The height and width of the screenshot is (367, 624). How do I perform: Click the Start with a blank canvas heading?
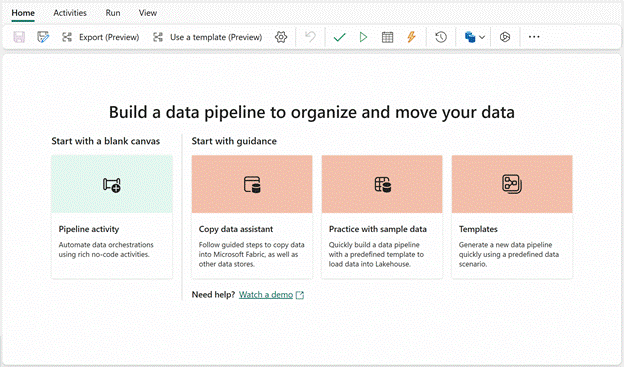click(x=105, y=141)
